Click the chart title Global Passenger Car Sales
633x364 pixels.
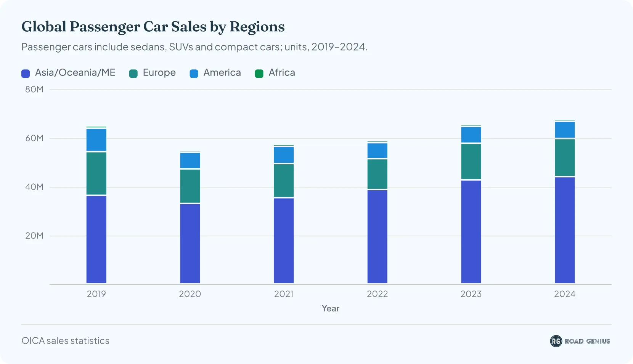point(153,27)
